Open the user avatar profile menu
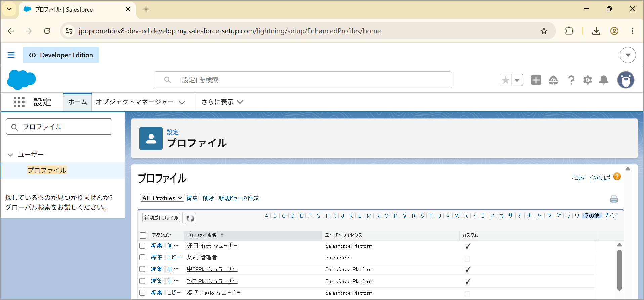Viewport: 644px width, 300px height. [626, 80]
